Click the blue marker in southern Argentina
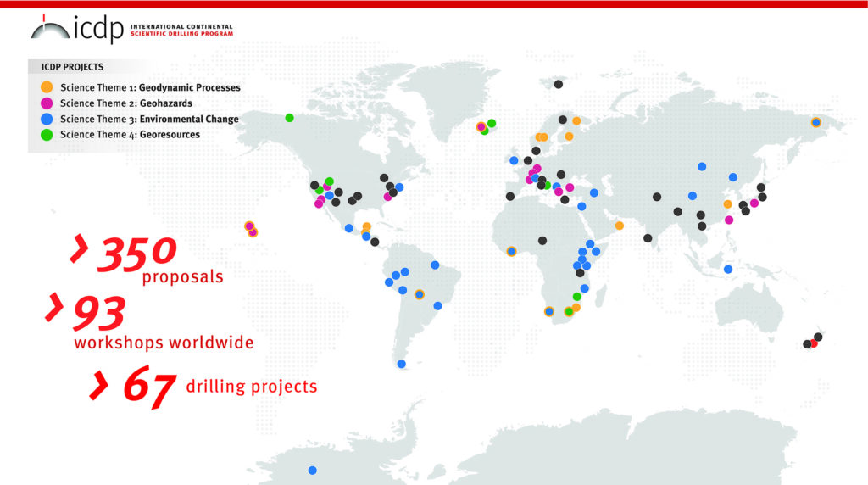 pos(402,365)
